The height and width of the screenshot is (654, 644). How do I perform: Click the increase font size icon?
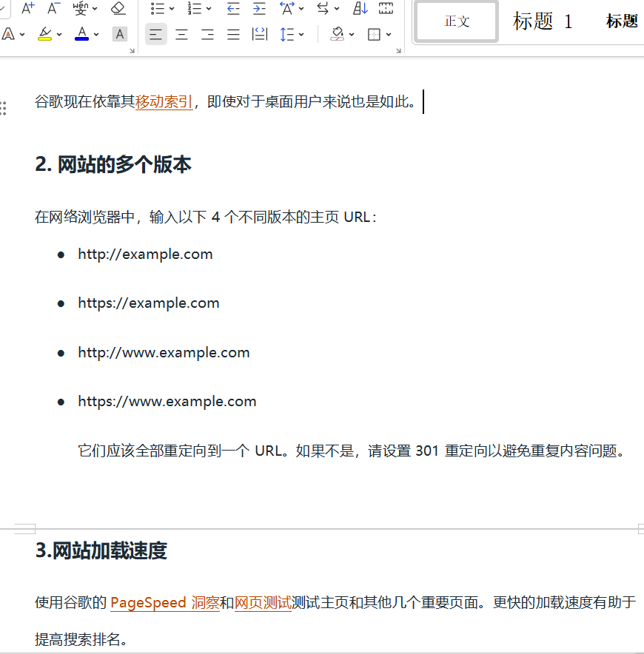tap(27, 9)
